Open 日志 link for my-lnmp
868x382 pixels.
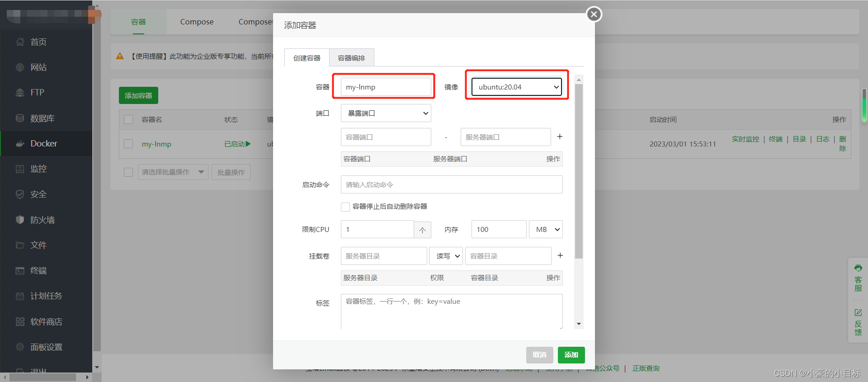(823, 139)
